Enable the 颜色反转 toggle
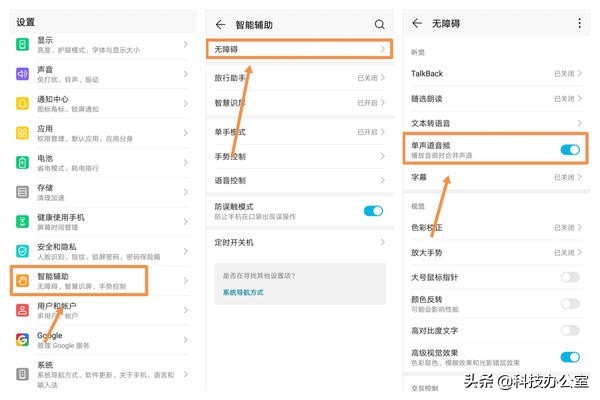This screenshot has height=400, width=600. click(x=569, y=303)
